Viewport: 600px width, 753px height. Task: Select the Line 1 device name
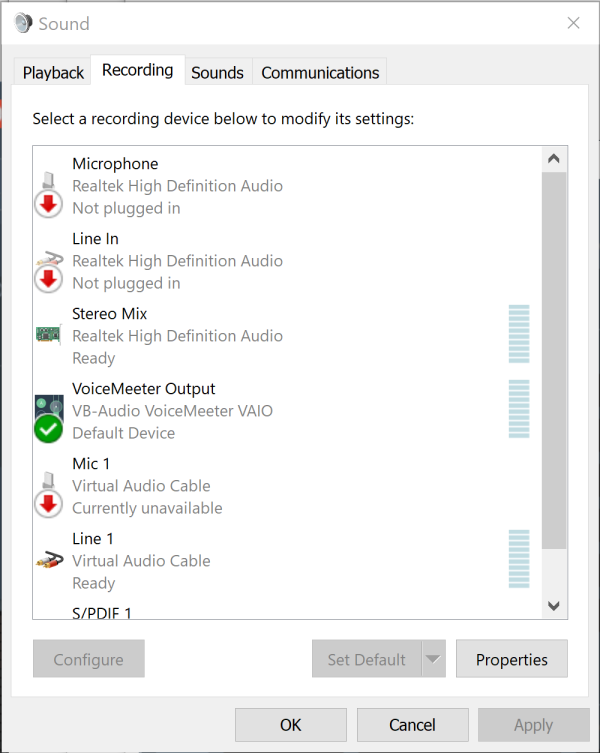point(93,538)
